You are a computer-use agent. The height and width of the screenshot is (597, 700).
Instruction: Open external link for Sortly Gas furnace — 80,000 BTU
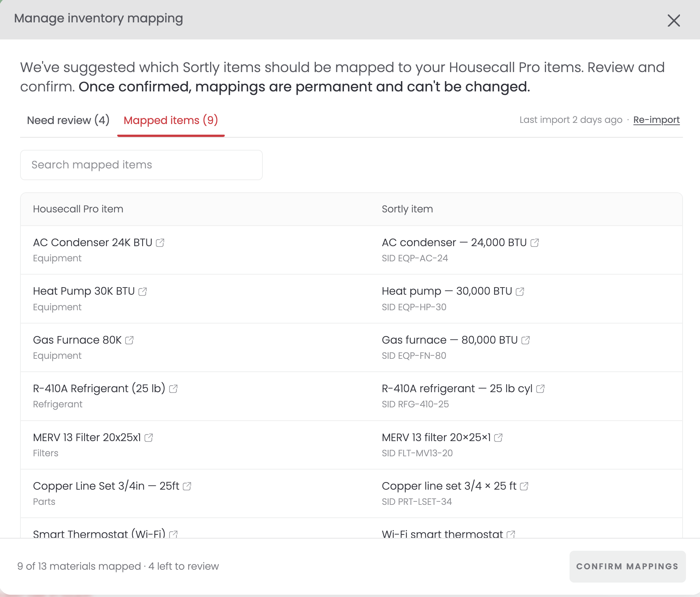526,340
